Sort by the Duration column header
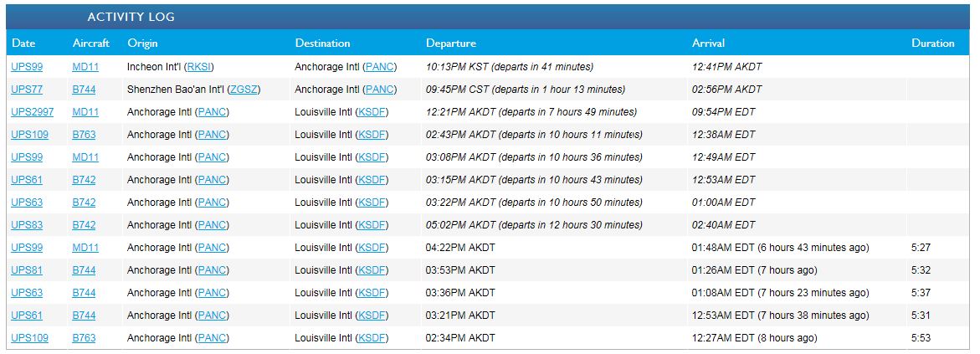980x354 pixels. pyautogui.click(x=932, y=44)
